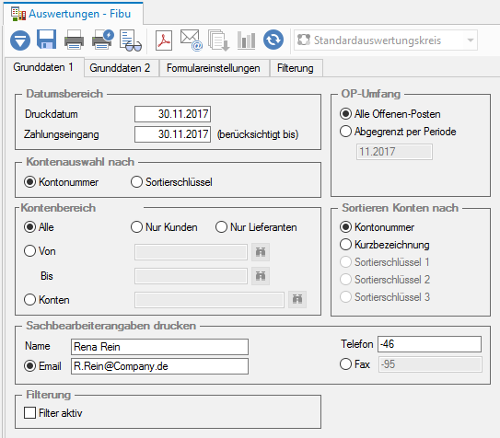
Task: Click the Druckdatum date field
Action: tap(172, 114)
